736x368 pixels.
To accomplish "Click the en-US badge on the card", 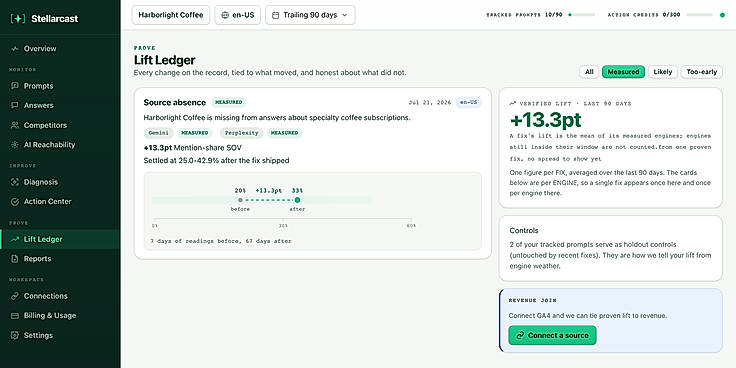I will pyautogui.click(x=468, y=102).
